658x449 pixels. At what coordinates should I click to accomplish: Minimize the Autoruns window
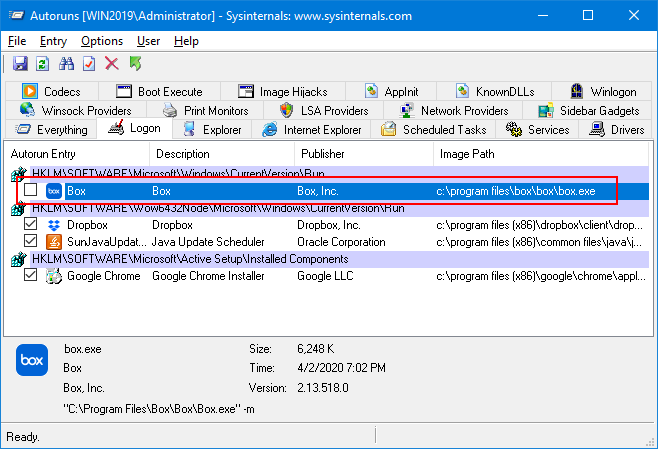tap(543, 16)
